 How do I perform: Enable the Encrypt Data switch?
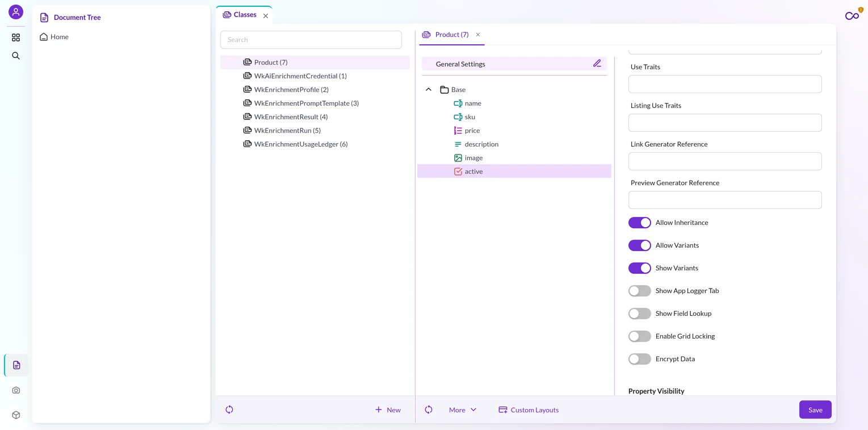(639, 359)
